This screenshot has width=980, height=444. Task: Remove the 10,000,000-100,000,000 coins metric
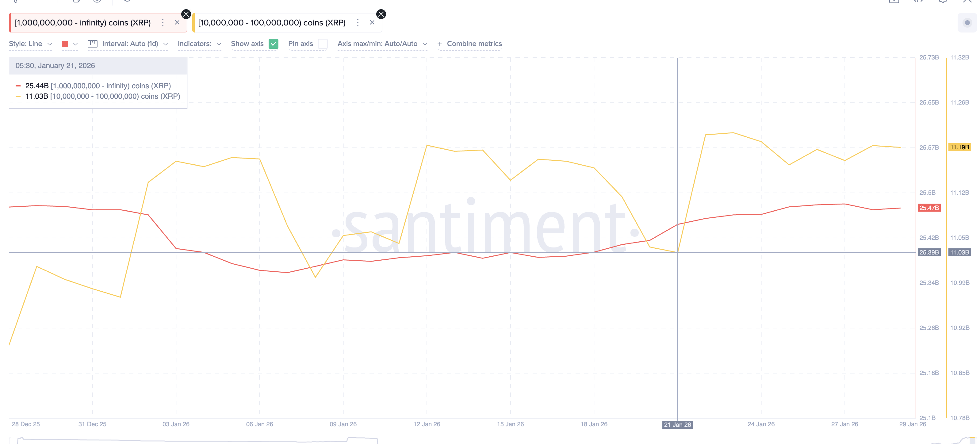tap(372, 23)
